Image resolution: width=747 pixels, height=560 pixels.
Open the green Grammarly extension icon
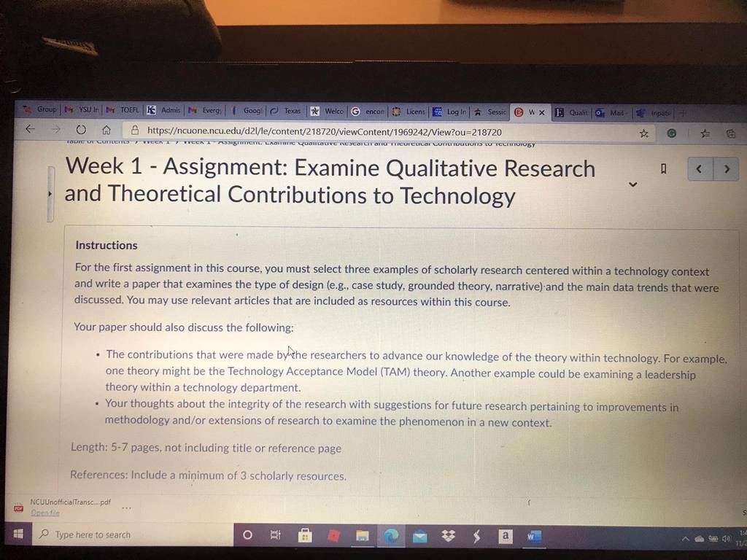pyautogui.click(x=671, y=133)
